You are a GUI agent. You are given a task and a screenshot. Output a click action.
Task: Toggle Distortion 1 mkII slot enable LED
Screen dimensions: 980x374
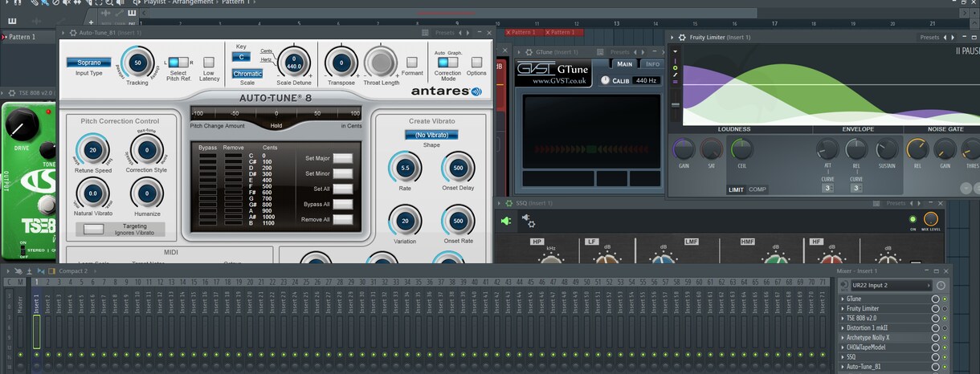coord(945,328)
